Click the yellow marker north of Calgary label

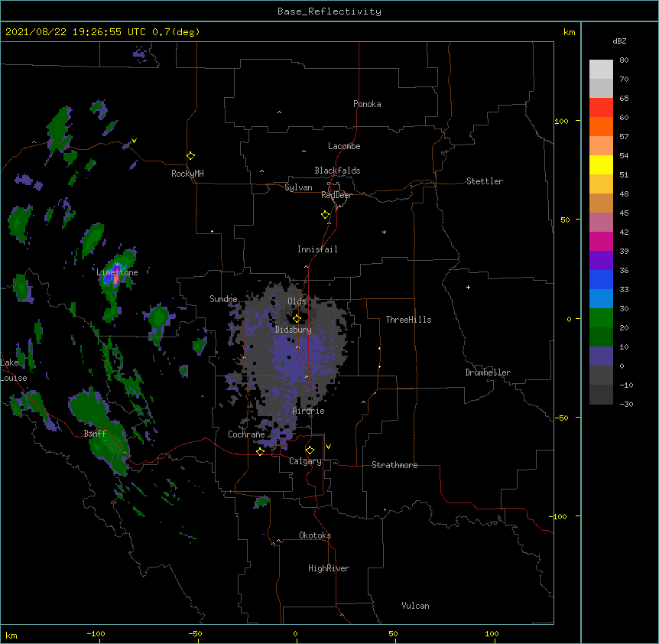click(x=310, y=450)
